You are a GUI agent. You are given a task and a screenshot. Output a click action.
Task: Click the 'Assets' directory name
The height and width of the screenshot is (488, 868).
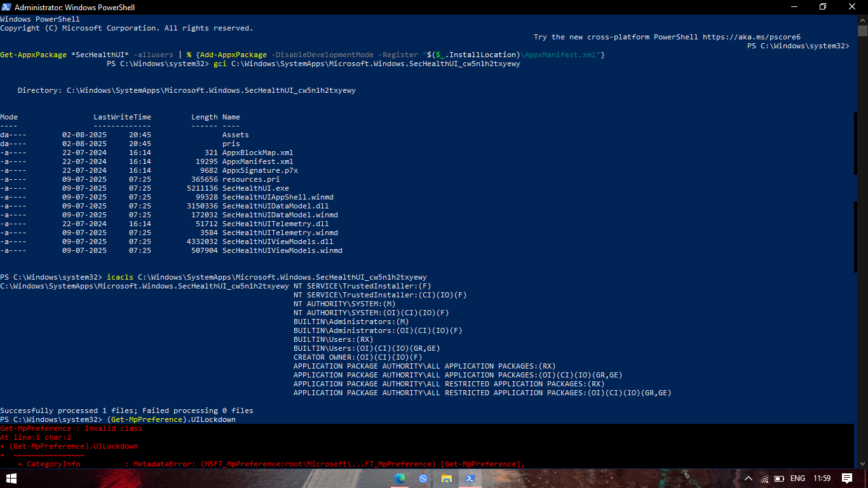point(236,135)
